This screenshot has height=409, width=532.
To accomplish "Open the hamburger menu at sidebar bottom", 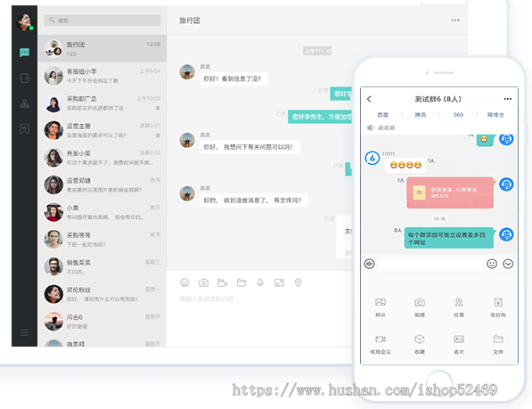I will [x=24, y=332].
